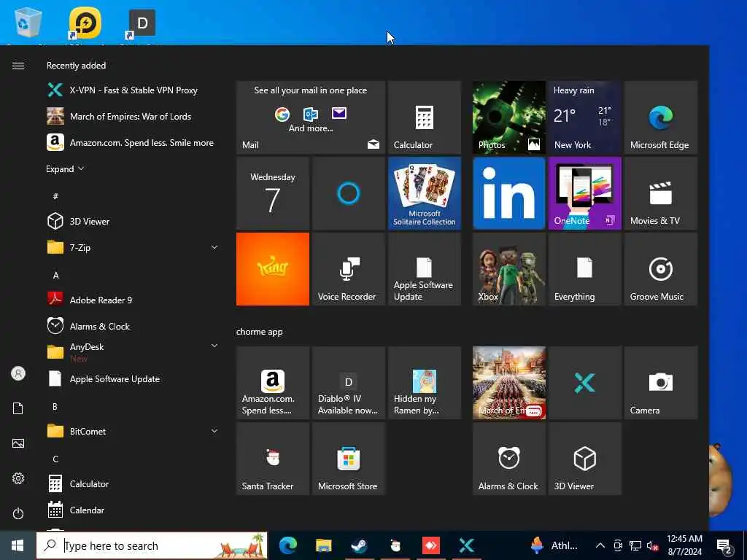Open Microsoft Solitaire Collection tile
Screen dimensions: 747x560
425,193
